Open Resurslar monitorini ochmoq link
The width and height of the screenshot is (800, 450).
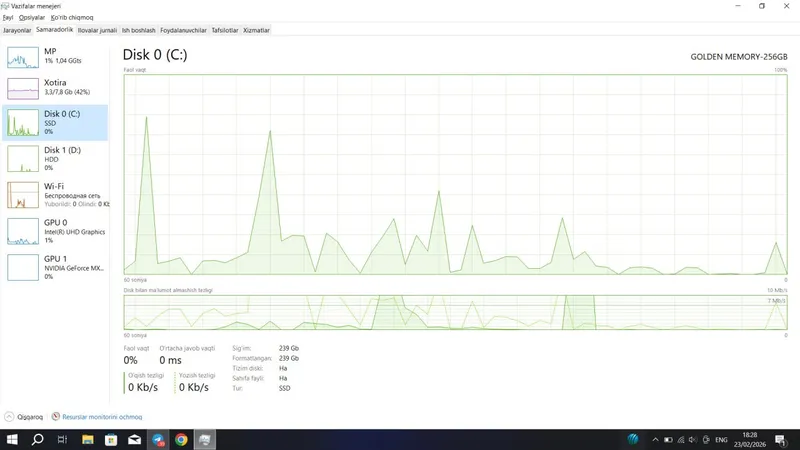pos(102,417)
